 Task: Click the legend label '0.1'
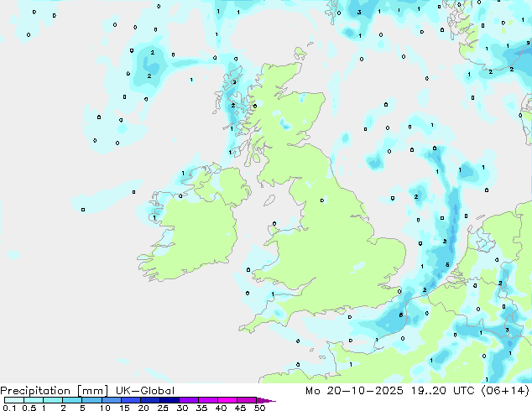pyautogui.click(x=9, y=408)
